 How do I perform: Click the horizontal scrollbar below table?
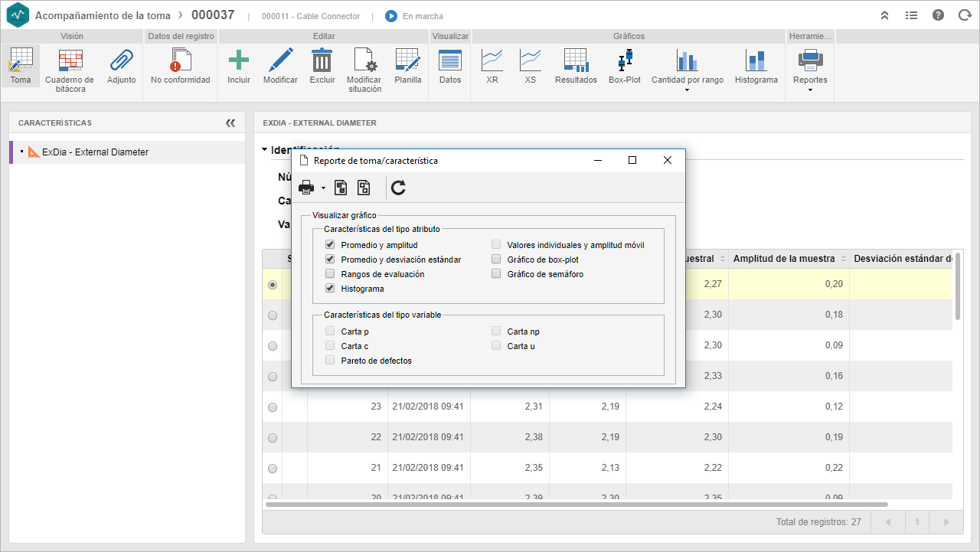coord(577,505)
